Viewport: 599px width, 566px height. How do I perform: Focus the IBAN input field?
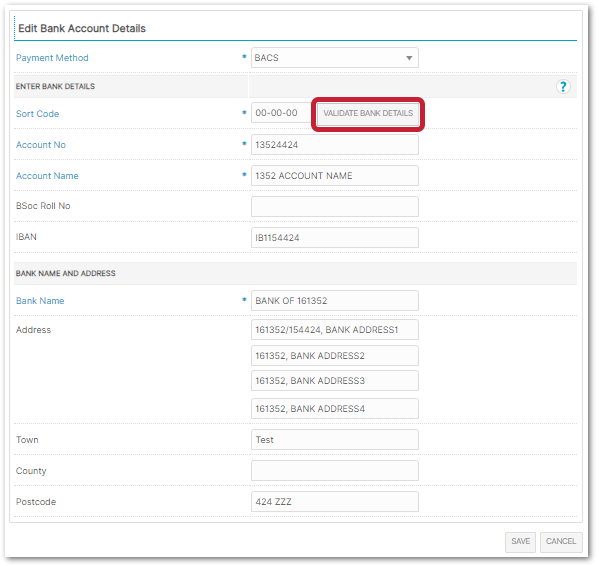tap(335, 238)
